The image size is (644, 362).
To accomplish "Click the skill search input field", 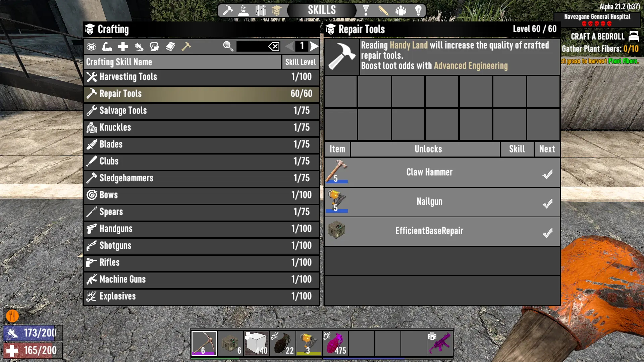I will pyautogui.click(x=252, y=46).
